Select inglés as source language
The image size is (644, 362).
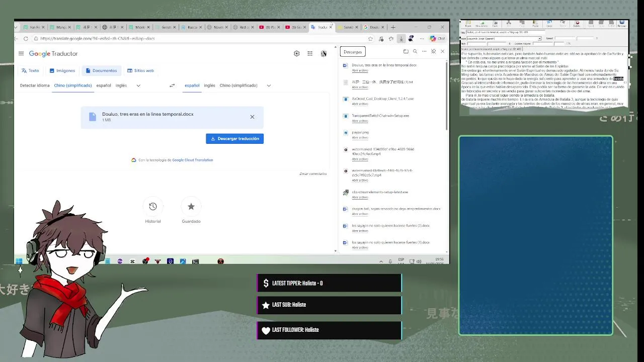tap(121, 85)
